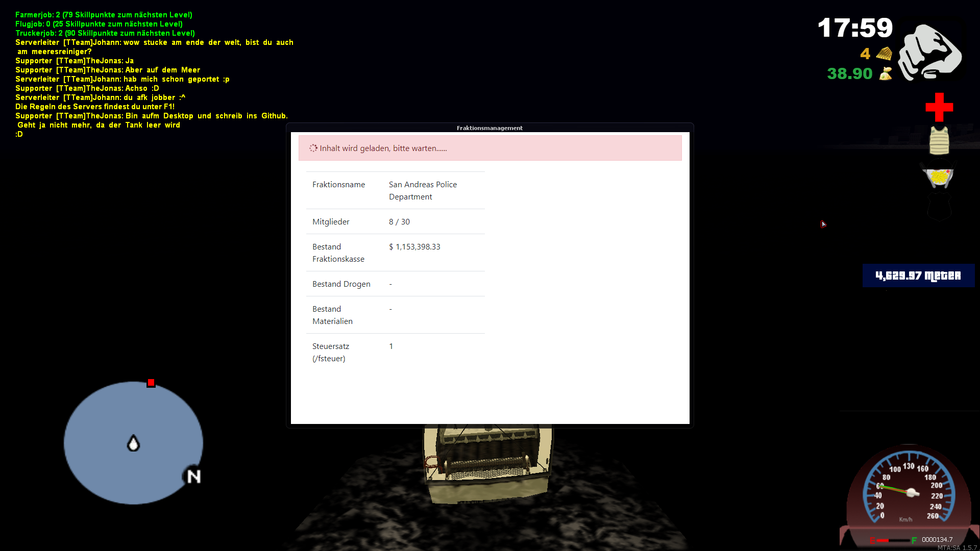
Task: Click the 4,629.97 METER distance display
Action: 918,275
